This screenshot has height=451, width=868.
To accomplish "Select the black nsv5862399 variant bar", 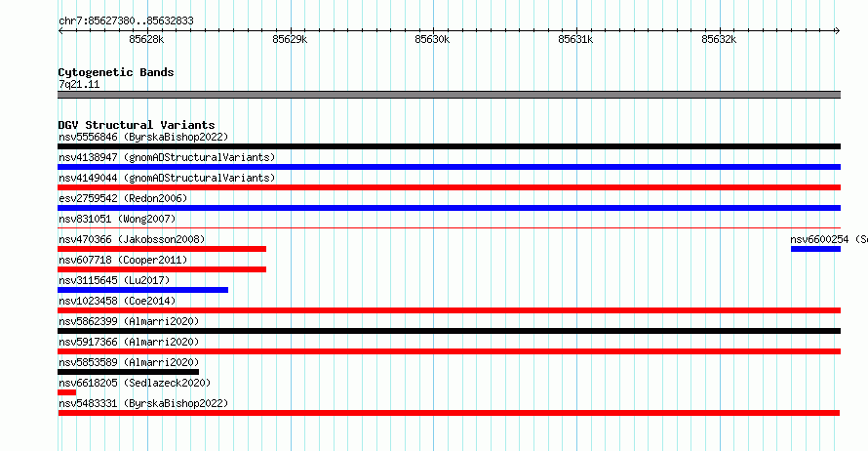I will (449, 331).
